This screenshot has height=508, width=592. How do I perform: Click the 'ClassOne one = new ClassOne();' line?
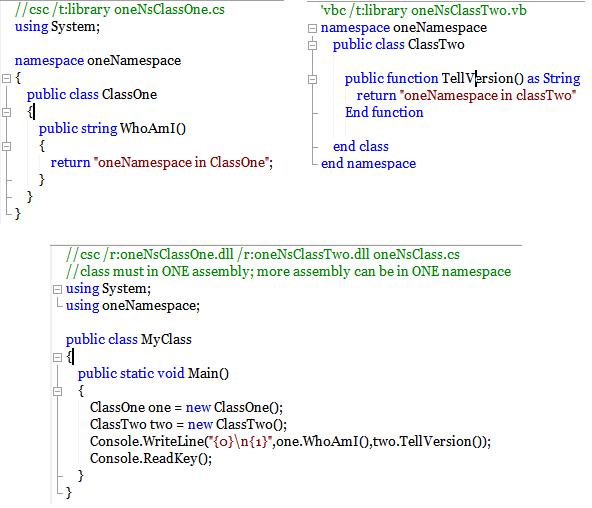187,408
